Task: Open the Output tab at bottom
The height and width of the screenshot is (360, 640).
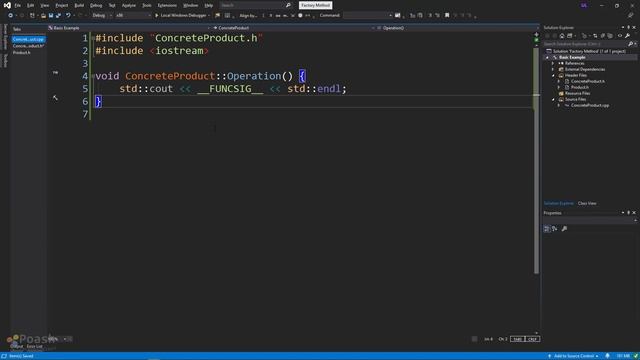Action: (17, 347)
